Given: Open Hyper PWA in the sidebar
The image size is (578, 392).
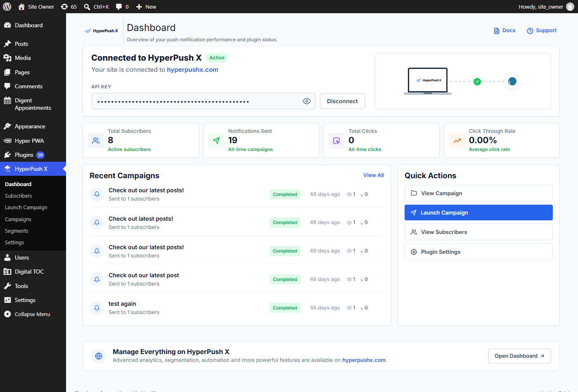Looking at the screenshot, I should tap(33, 141).
